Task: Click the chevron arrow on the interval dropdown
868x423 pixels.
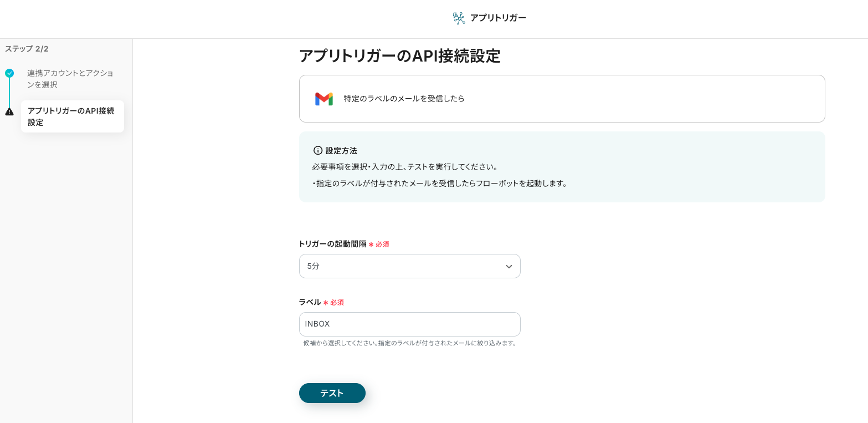Action: coord(509,267)
